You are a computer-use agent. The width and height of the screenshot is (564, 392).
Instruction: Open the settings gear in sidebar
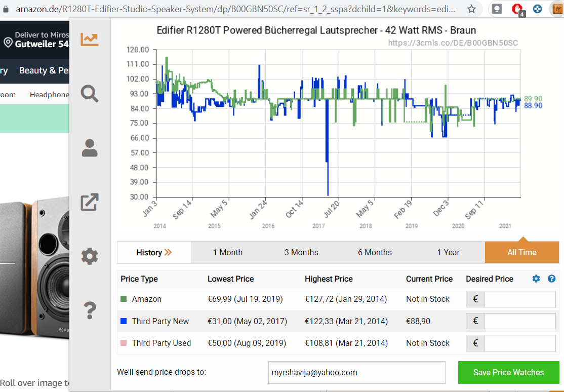(90, 257)
